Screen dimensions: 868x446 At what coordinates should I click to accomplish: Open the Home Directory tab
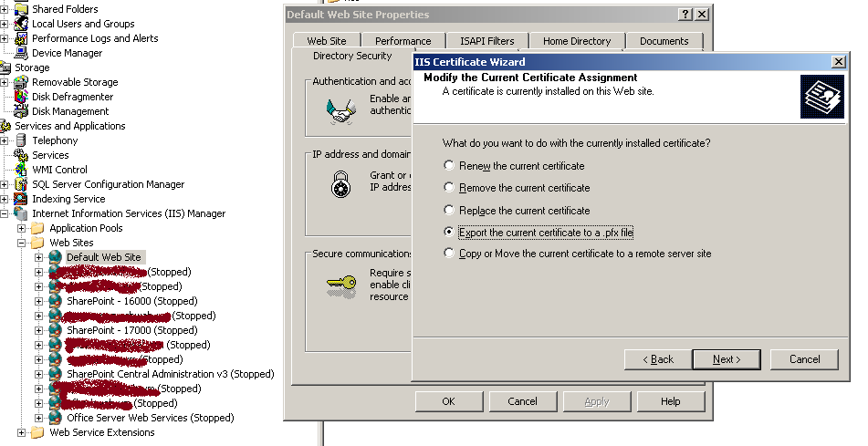click(x=577, y=41)
